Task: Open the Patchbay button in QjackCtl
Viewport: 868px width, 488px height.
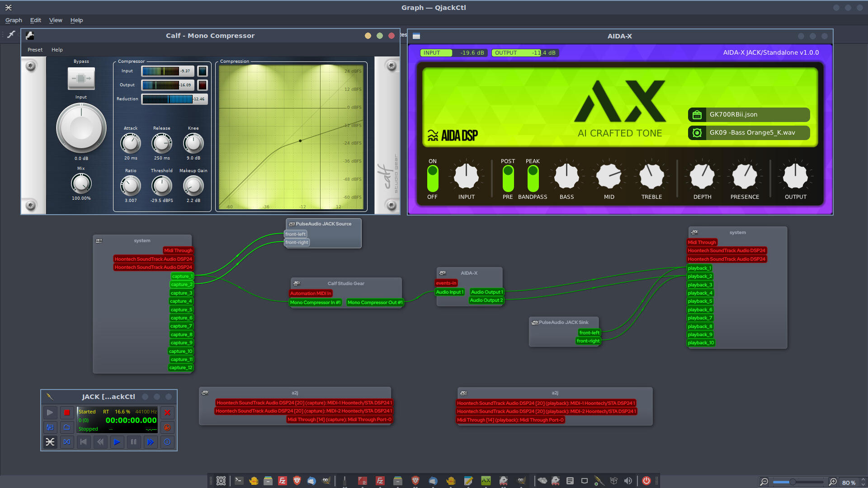Action: 66,442
